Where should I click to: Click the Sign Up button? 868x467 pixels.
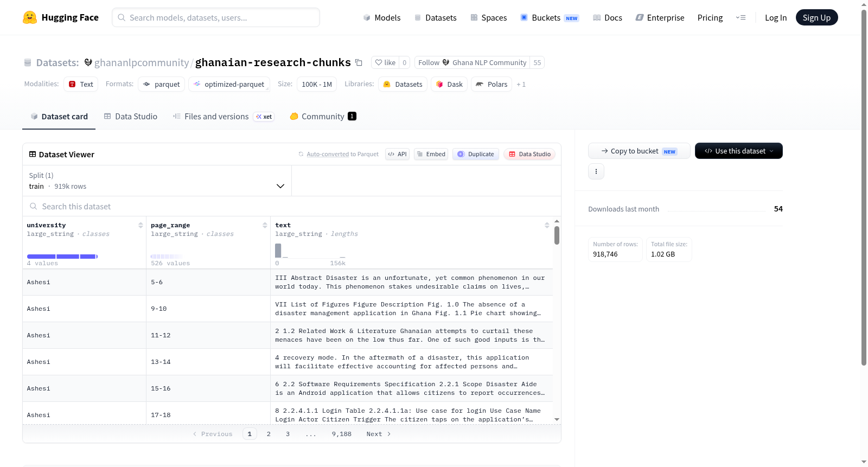point(816,17)
